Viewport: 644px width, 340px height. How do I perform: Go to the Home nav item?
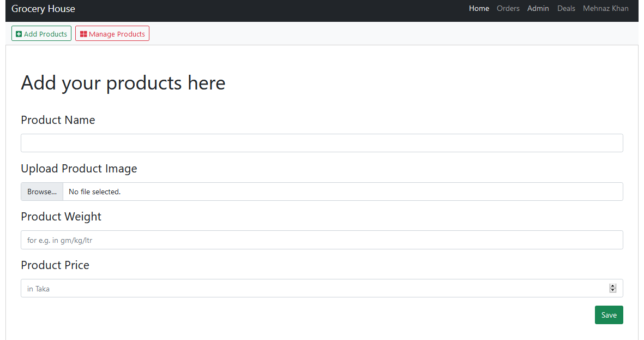pyautogui.click(x=479, y=8)
